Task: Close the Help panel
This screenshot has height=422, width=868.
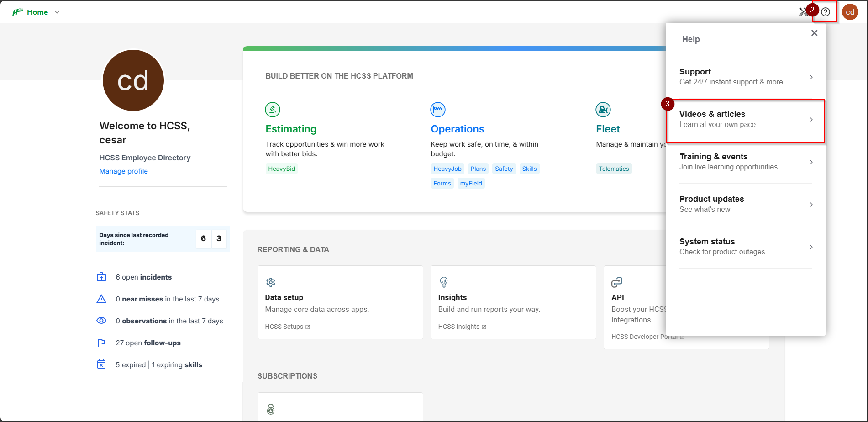Action: [814, 33]
